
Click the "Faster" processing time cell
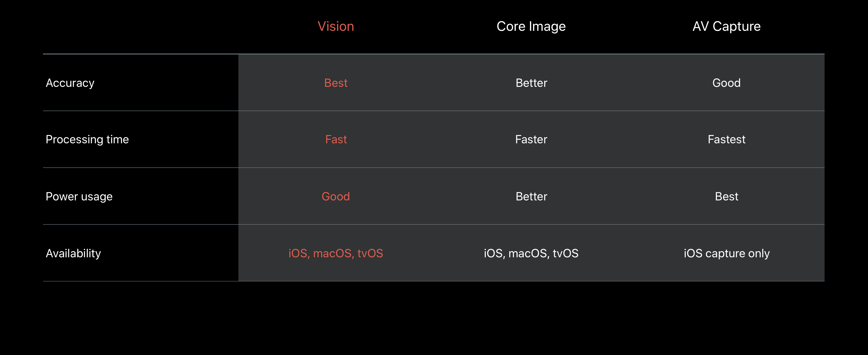point(531,140)
